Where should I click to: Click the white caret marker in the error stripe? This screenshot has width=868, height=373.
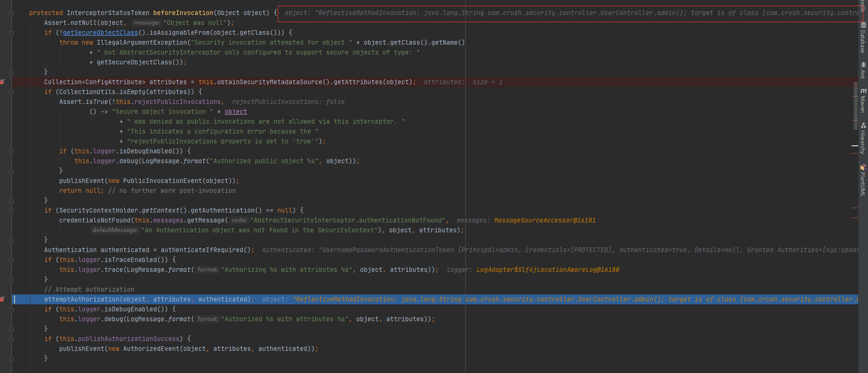[x=855, y=146]
